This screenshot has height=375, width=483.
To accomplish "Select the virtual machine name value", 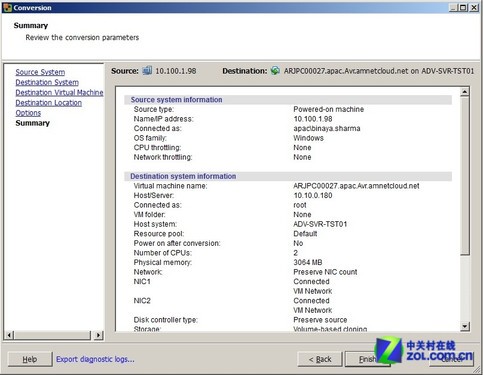I will [356, 186].
